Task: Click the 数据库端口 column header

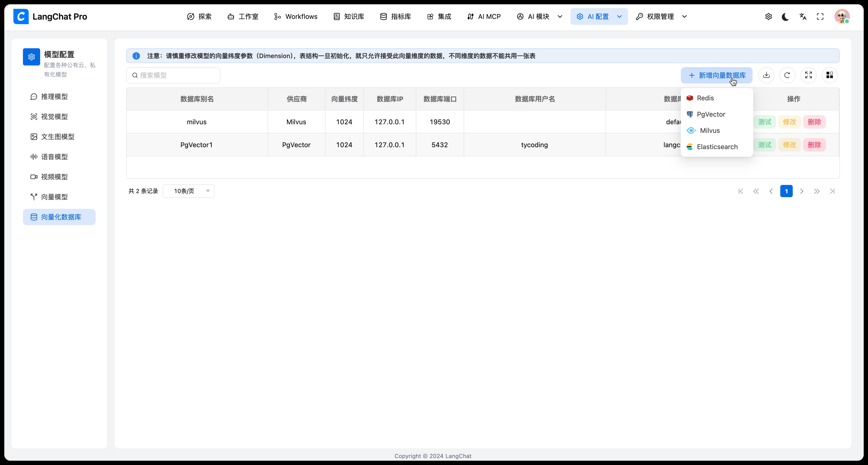Action: 440,99
